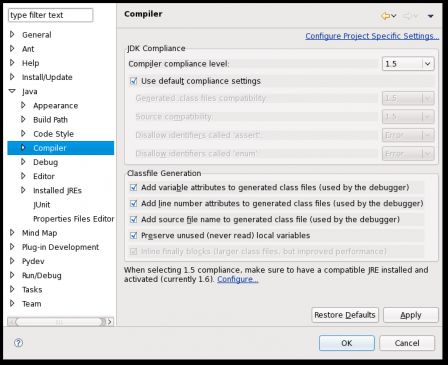Screen dimensions: 448x365
Task: Open back history dropdown arrow
Action: click(x=394, y=16)
